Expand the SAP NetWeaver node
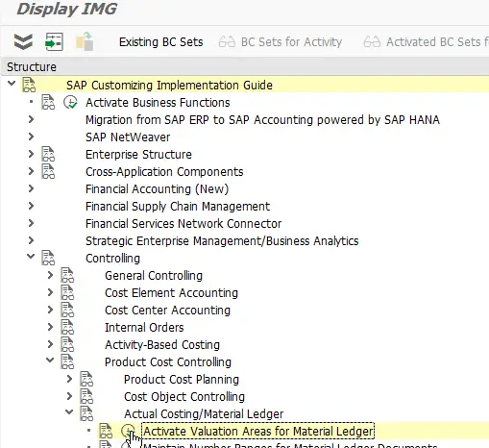Image resolution: width=489 pixels, height=448 pixels. 31,137
